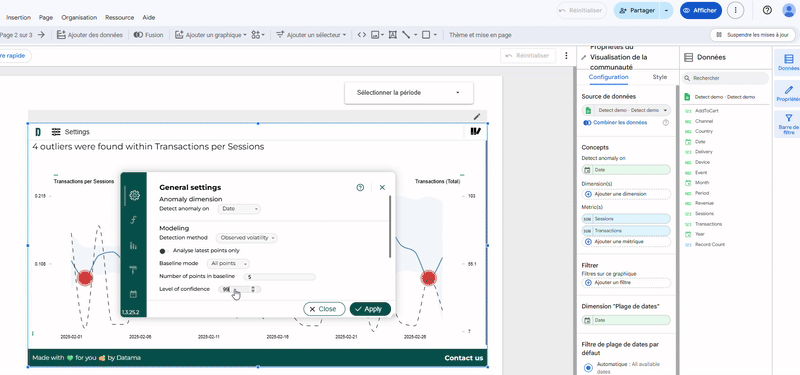Click the Apply button
Image resolution: width=800 pixels, height=375 pixels.
tap(370, 309)
